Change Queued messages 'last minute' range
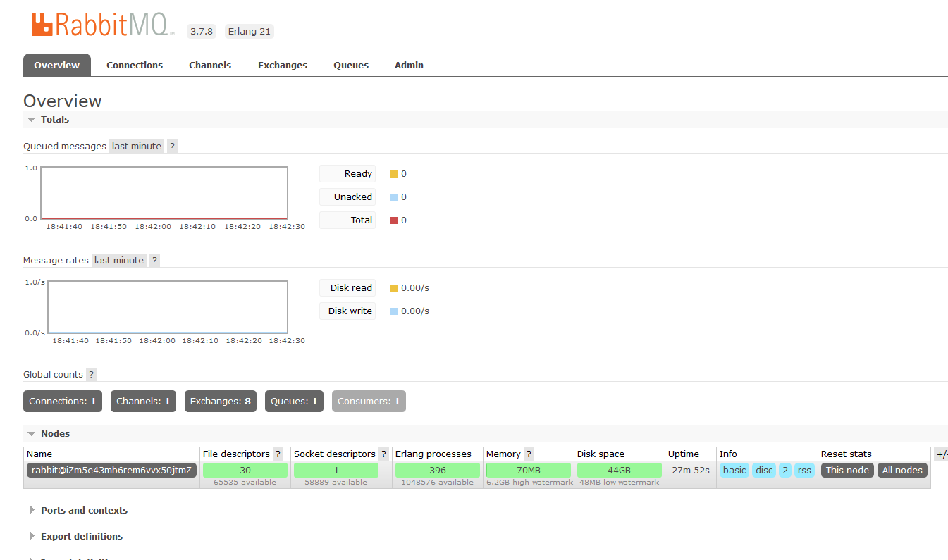The image size is (948, 560). [x=137, y=146]
